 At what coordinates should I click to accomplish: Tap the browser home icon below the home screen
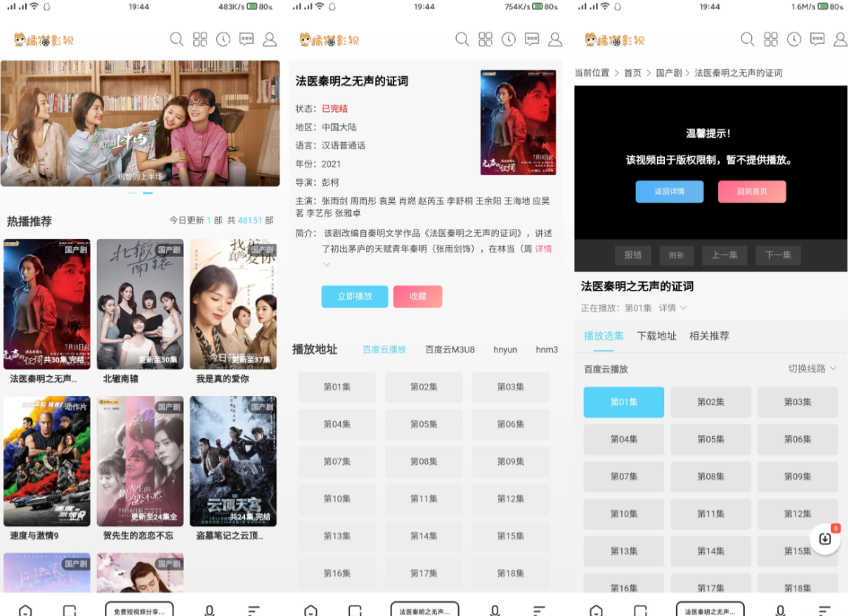tap(25, 611)
